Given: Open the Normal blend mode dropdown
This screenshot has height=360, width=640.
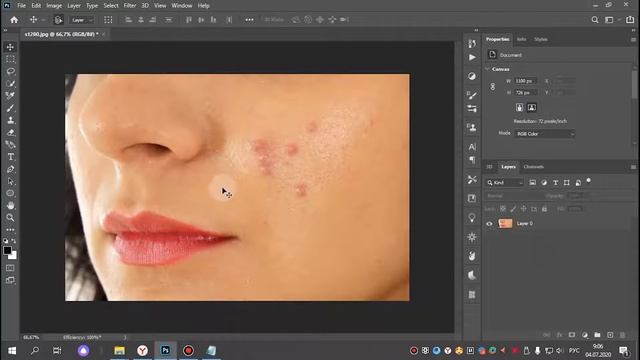Looking at the screenshot, I should [x=513, y=196].
